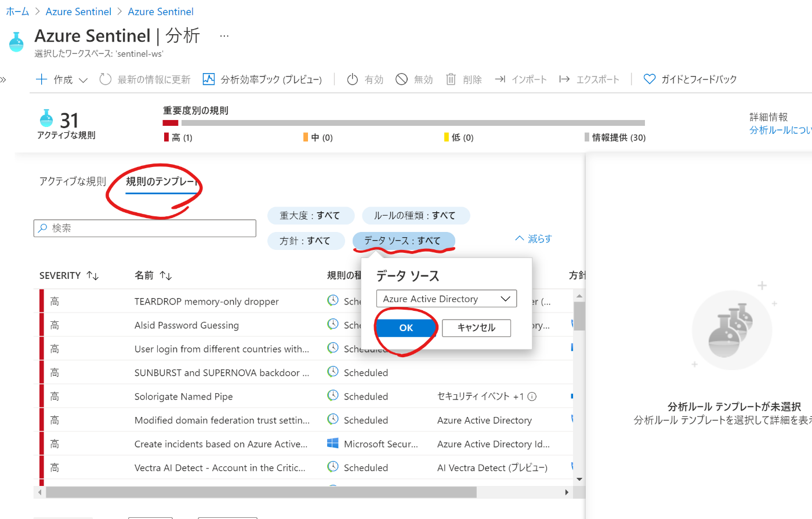Click clock icon in Solorigate Named Pipe row
The height and width of the screenshot is (519, 812).
pyautogui.click(x=333, y=395)
